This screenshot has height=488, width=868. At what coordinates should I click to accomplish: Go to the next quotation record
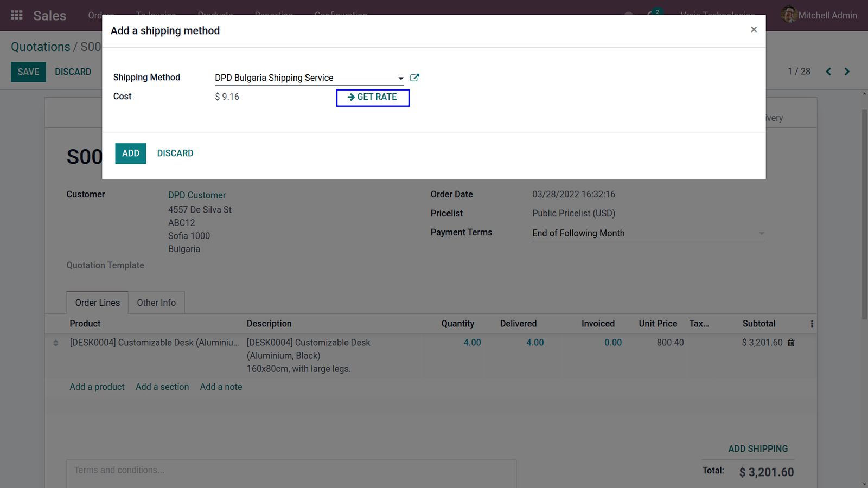(847, 72)
